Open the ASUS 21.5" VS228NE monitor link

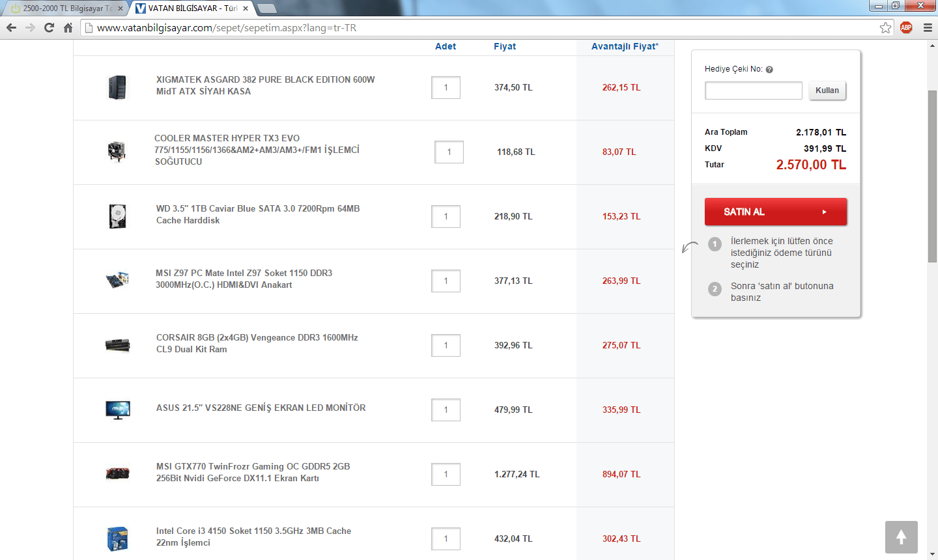point(261,408)
